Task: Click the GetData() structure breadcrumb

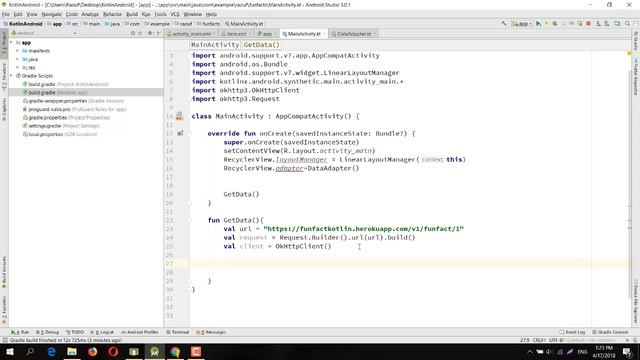Action: click(x=262, y=45)
